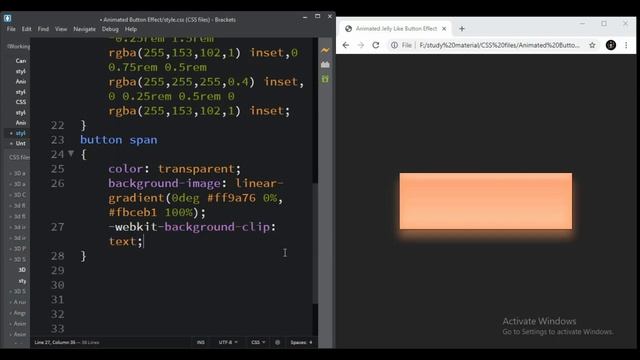Click the green extension icon in Brackets sidebar
Viewport: 640px width, 360px height.
(x=325, y=79)
